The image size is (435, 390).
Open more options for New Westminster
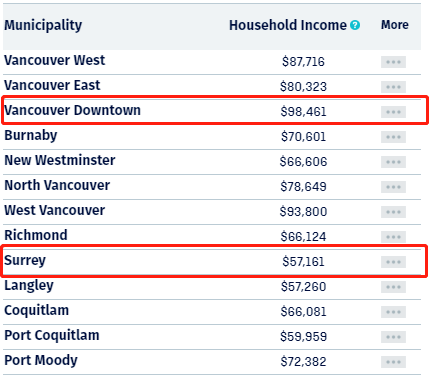[x=393, y=162]
